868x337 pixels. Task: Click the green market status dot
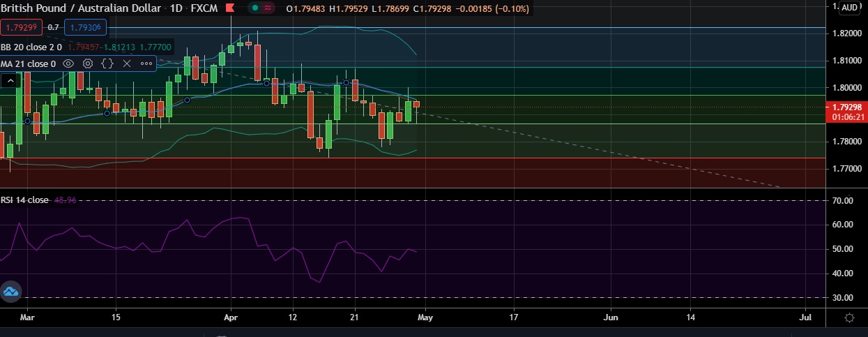coord(255,8)
